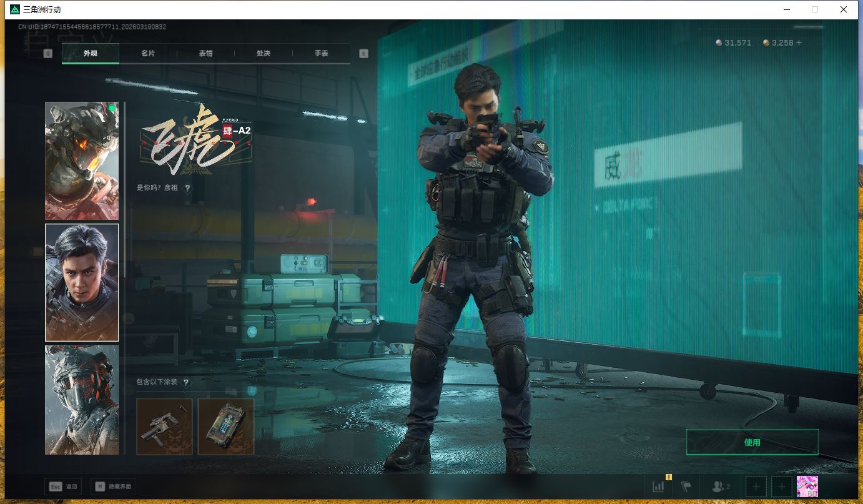Click the flag icon in bottom bar
Viewport: 863px width, 504px height.
686,487
